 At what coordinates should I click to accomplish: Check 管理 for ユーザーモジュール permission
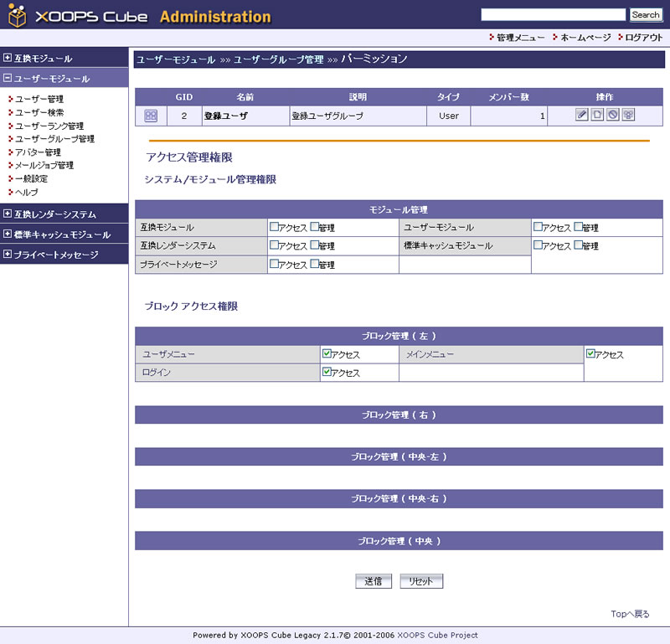[578, 226]
